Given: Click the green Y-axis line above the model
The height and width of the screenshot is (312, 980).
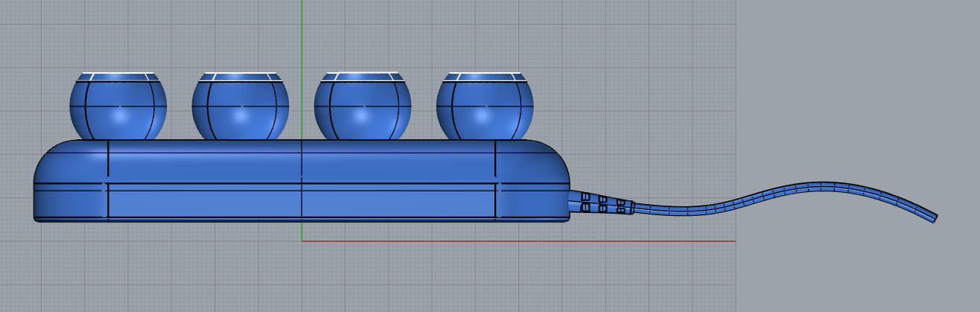Looking at the screenshot, I should click(x=302, y=37).
